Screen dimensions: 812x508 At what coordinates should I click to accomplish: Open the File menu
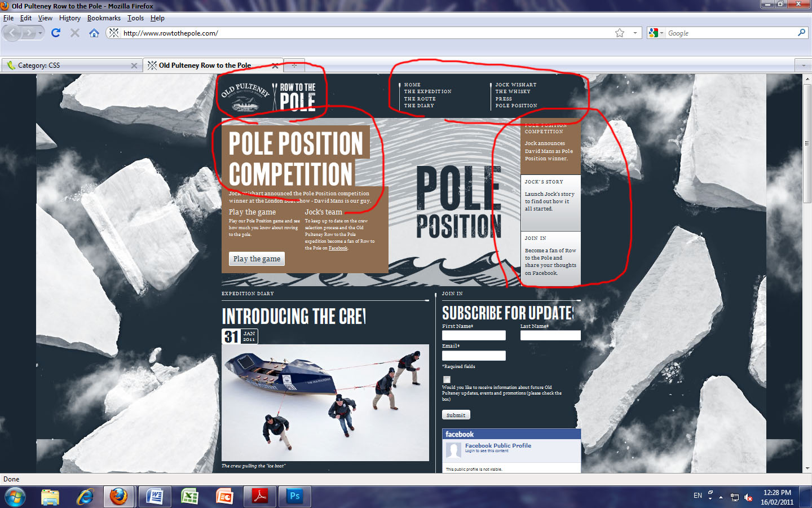[8, 18]
